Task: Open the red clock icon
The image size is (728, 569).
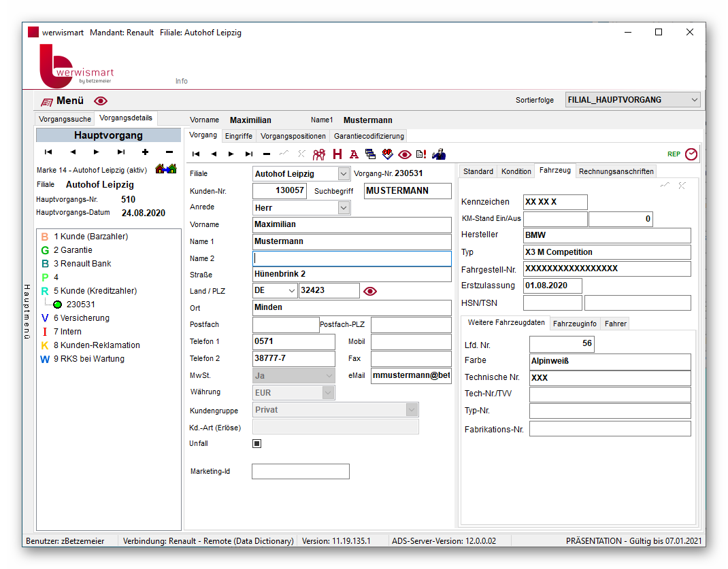Action: [x=691, y=154]
